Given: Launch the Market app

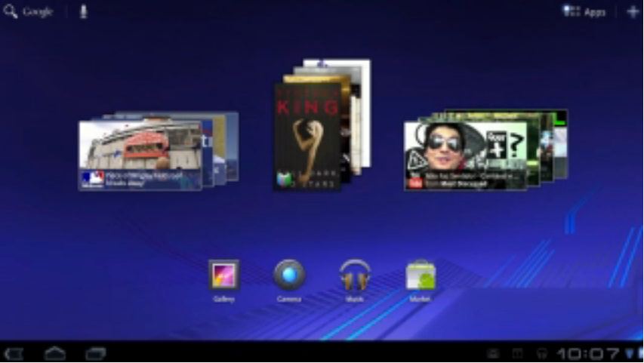Looking at the screenshot, I should pyautogui.click(x=421, y=281).
